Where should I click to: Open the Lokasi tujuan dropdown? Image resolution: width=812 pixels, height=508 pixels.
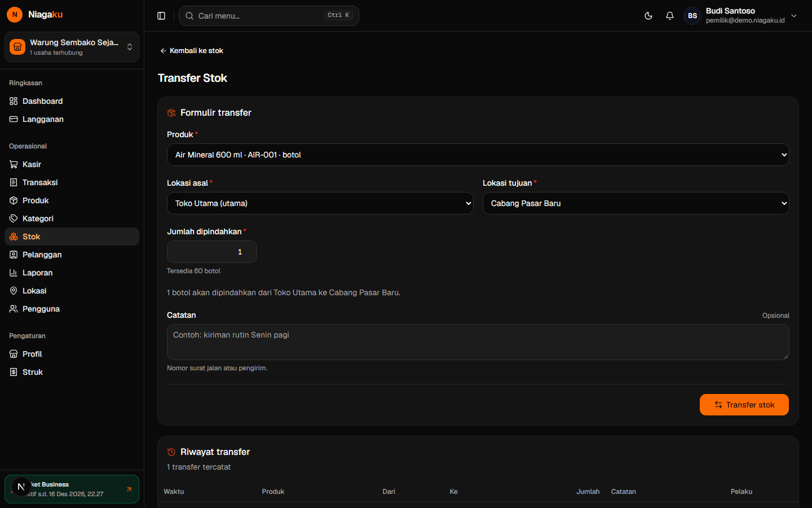click(x=636, y=203)
